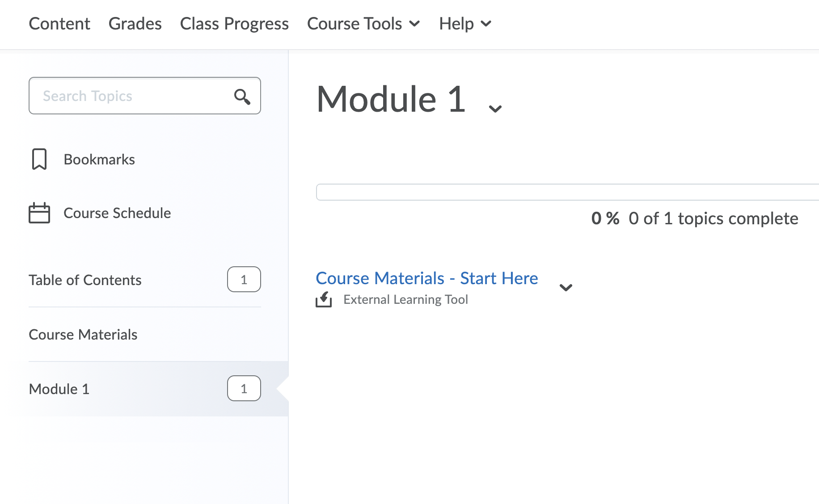Open Bookmarks in the sidebar

pyautogui.click(x=99, y=160)
